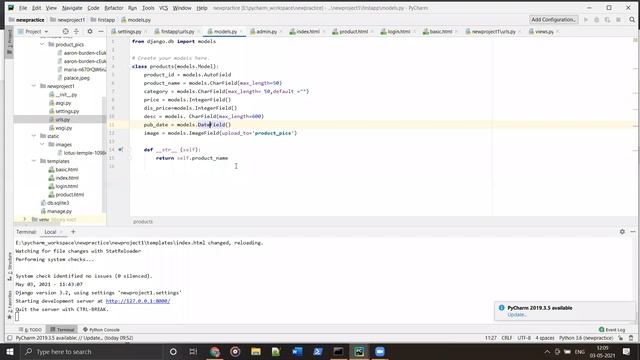Open the VCS menu
This screenshot has width=640, height=360.
tap(163, 8)
